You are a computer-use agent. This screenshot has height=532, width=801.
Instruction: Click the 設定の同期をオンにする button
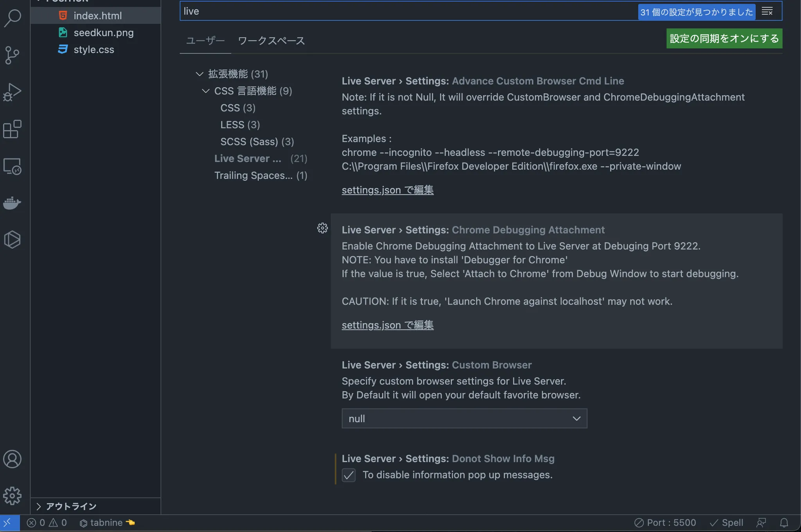pos(724,38)
